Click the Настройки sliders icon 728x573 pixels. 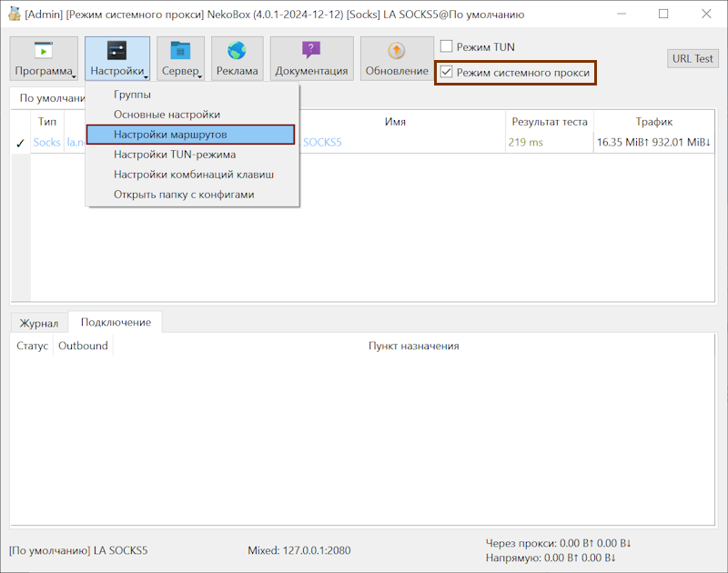[x=116, y=51]
